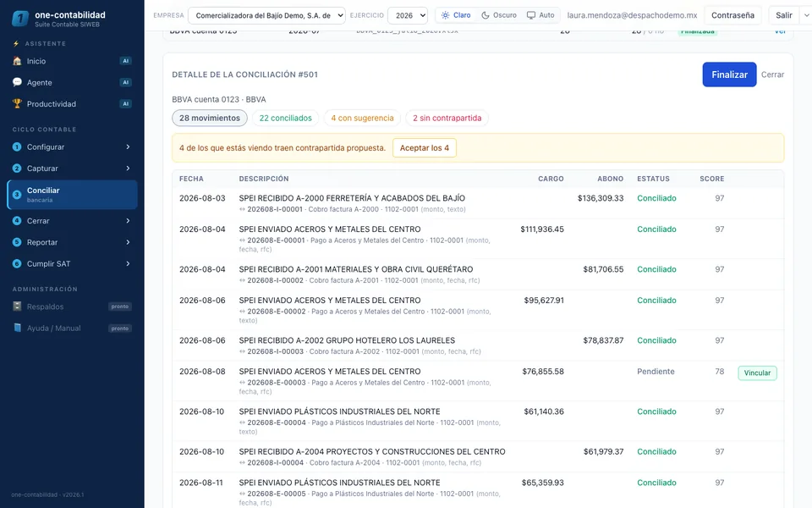The width and height of the screenshot is (812, 508).
Task: Click the Cumplir SAT step 6 icon
Action: [17, 263]
